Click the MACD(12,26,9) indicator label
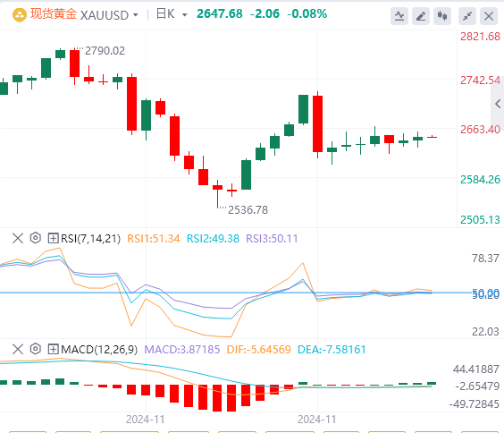The height and width of the screenshot is (433, 504). (x=99, y=350)
